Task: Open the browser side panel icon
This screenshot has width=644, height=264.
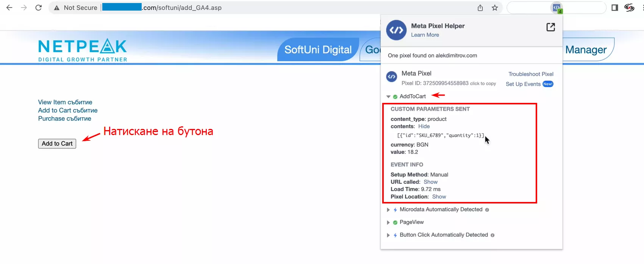Action: point(615,8)
